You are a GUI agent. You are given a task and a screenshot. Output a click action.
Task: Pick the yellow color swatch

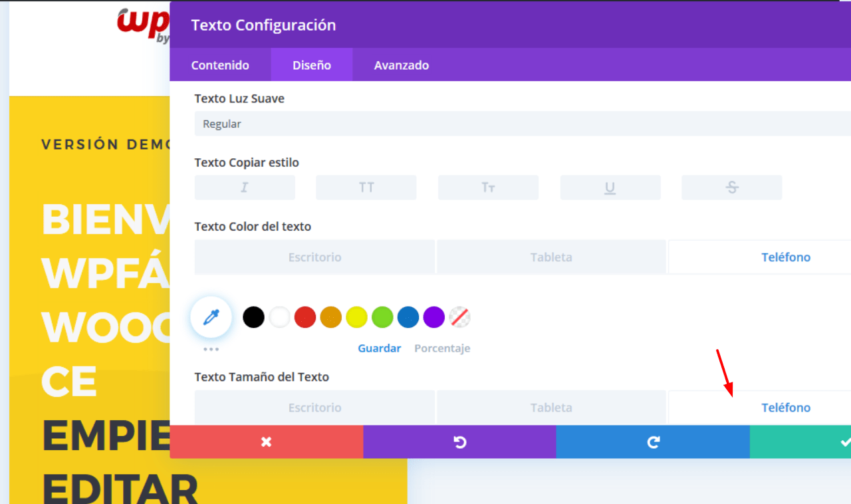(357, 317)
